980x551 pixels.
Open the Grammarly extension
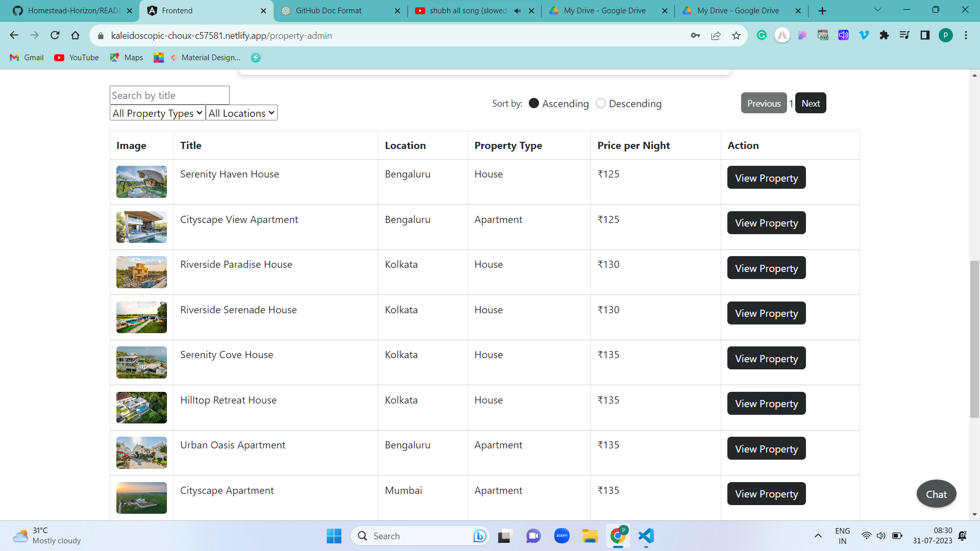click(762, 35)
